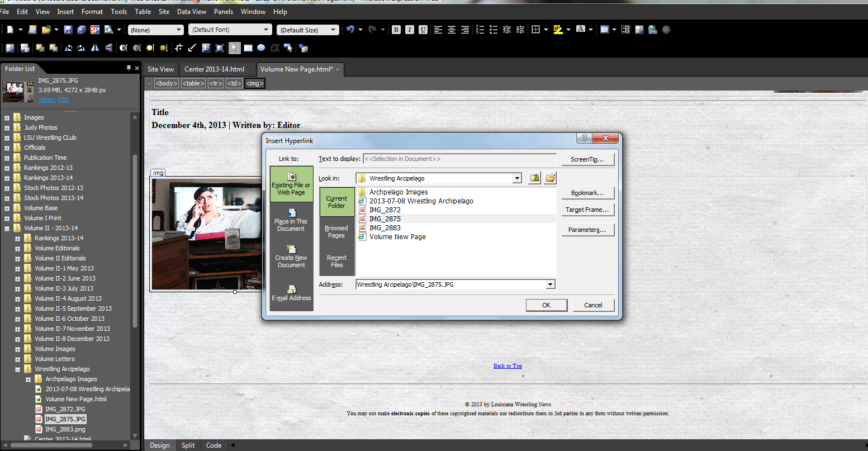The height and width of the screenshot is (451, 868).
Task: Open the Borders dropdown arrow
Action: click(546, 30)
